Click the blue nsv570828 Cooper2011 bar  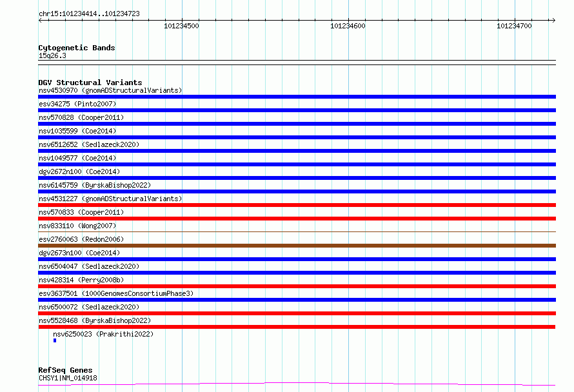[297, 124]
